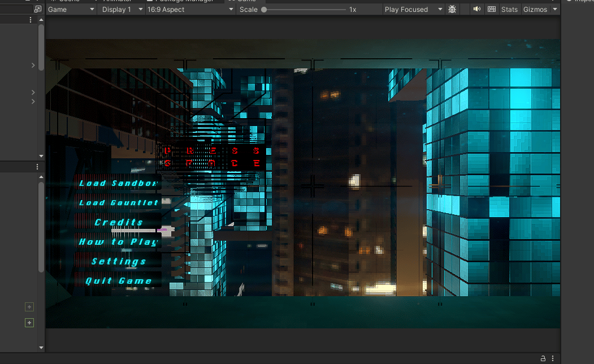
Task: Open the Gizmos dropdown arrow
Action: (x=555, y=10)
